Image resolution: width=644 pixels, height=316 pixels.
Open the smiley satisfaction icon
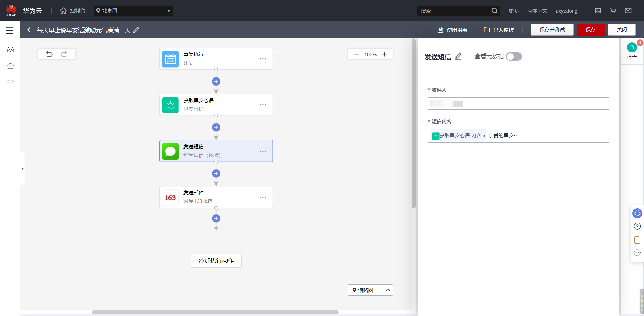(637, 253)
